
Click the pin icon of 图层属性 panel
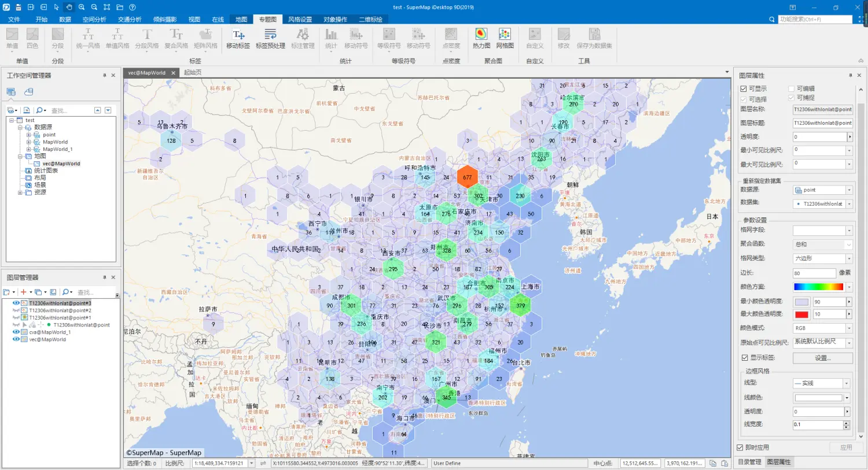pyautogui.click(x=850, y=75)
